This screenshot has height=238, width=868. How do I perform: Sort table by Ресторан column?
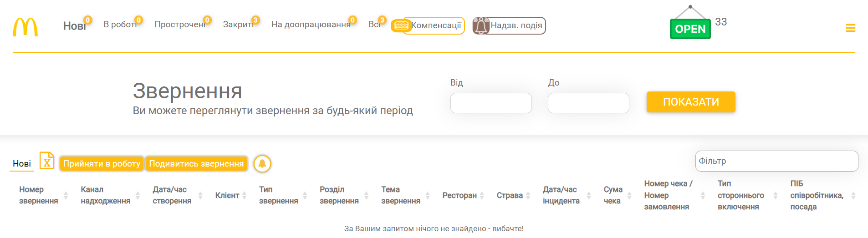pyautogui.click(x=482, y=195)
